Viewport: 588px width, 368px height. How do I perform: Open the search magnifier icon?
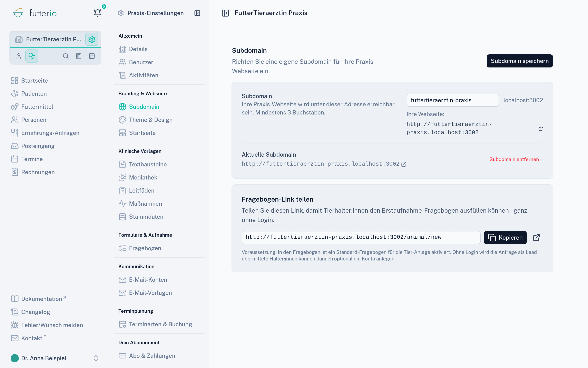[x=66, y=56]
